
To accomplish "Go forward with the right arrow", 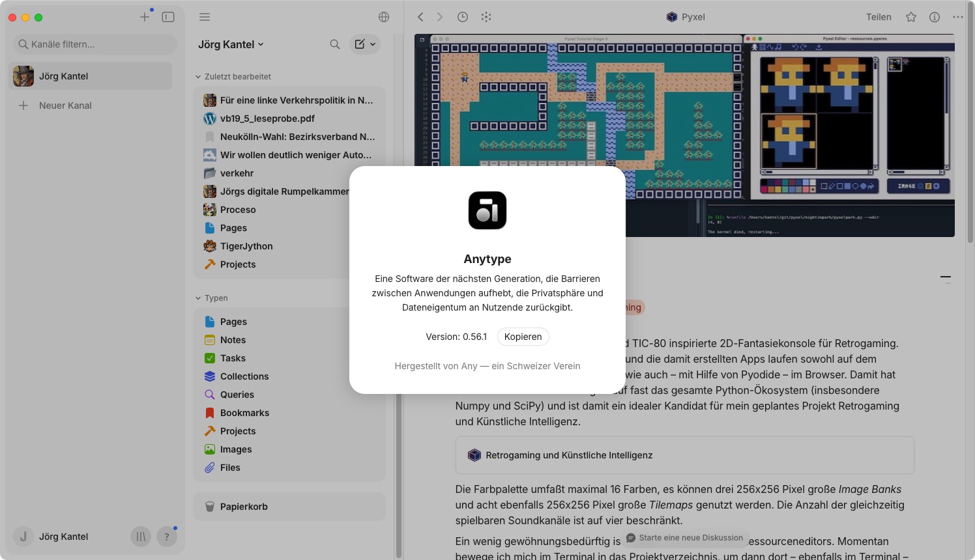I will click(440, 17).
